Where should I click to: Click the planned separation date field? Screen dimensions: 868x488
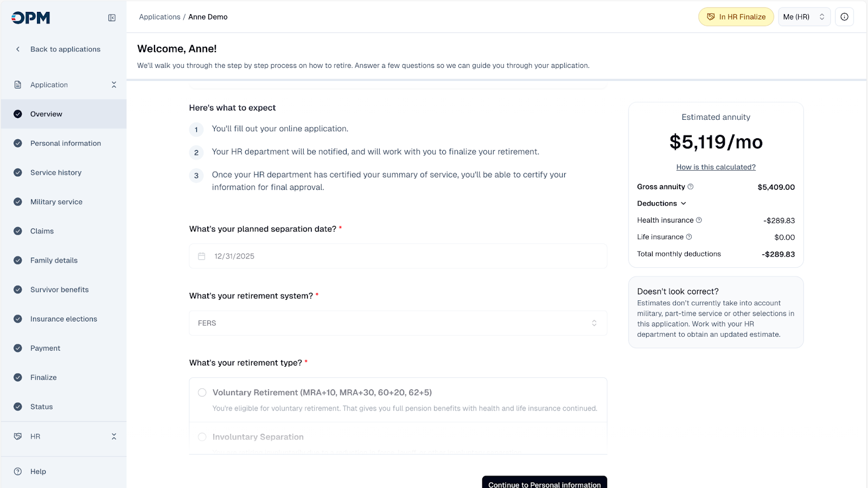pos(398,256)
